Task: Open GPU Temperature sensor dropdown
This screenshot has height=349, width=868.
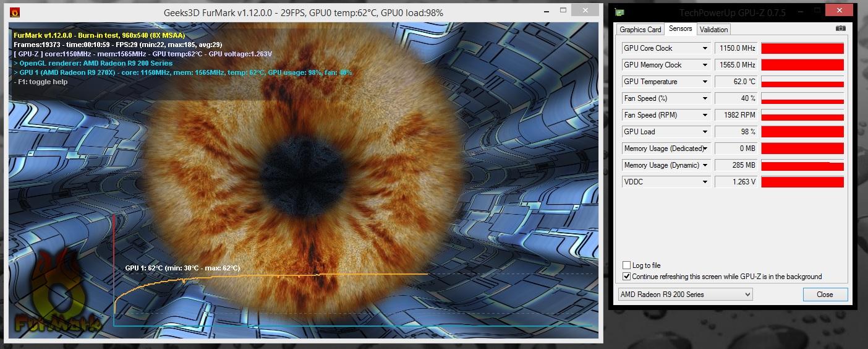Action: [x=705, y=82]
